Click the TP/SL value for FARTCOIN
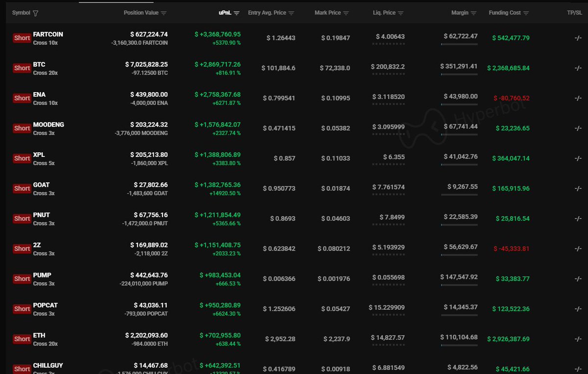This screenshot has width=588, height=374. (578, 38)
